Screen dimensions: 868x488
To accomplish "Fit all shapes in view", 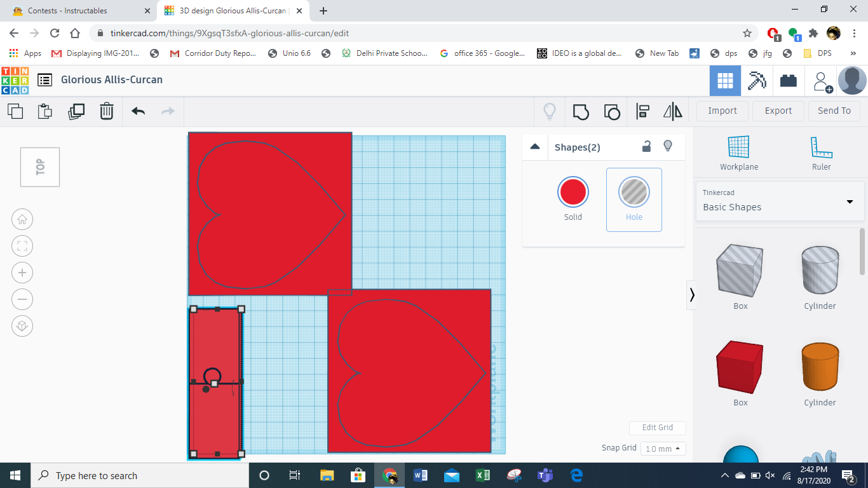I will pos(22,247).
